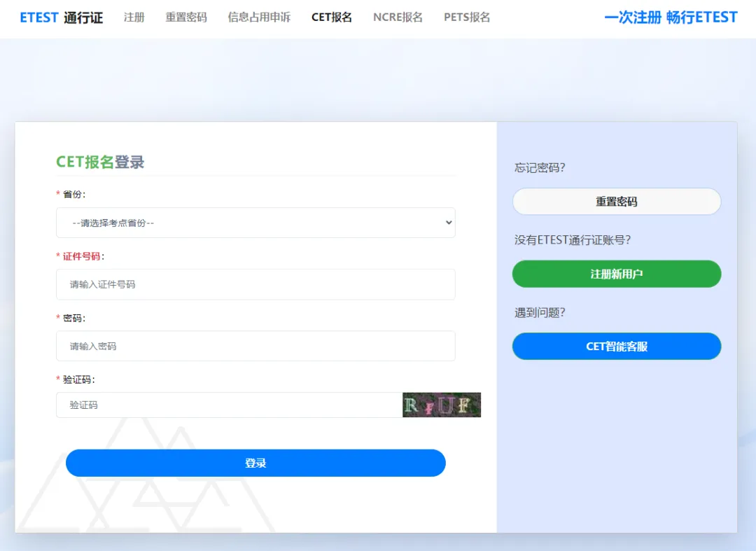Open the CET智能客服 support button

[617, 346]
